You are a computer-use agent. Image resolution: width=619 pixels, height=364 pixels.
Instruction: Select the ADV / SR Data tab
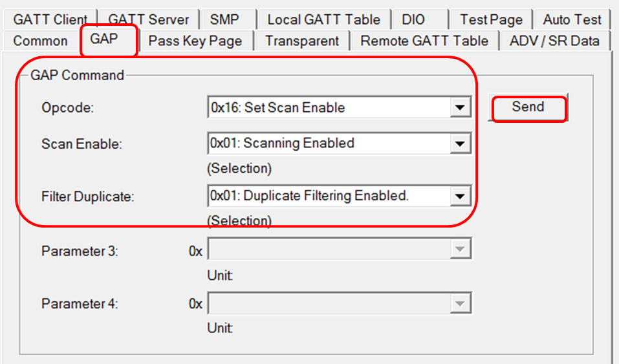(x=554, y=41)
